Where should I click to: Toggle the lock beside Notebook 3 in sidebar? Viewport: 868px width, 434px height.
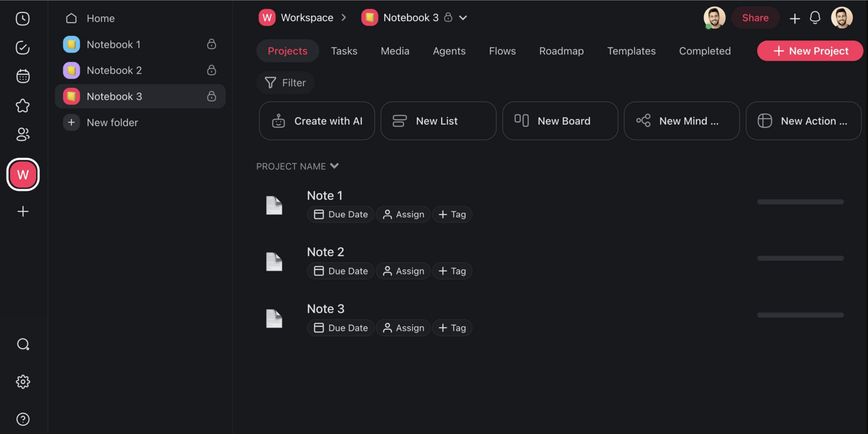pos(211,96)
